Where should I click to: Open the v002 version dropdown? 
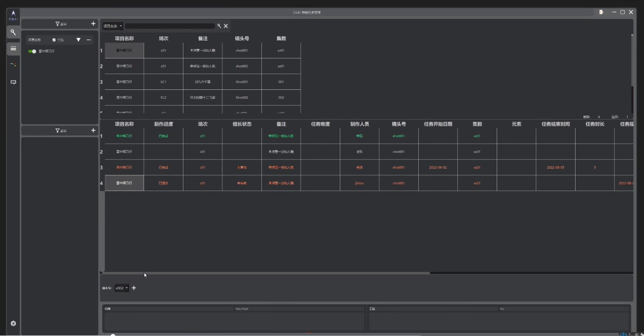(x=121, y=288)
